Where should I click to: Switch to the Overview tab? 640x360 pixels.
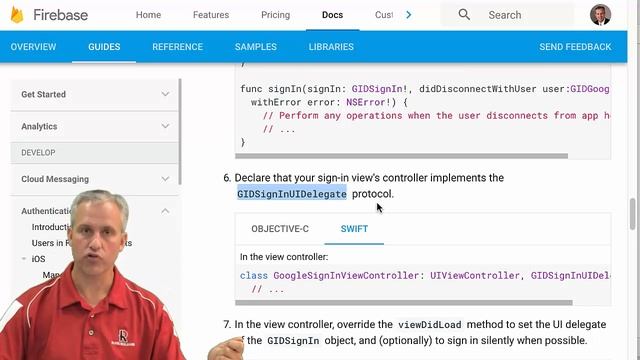point(33,47)
